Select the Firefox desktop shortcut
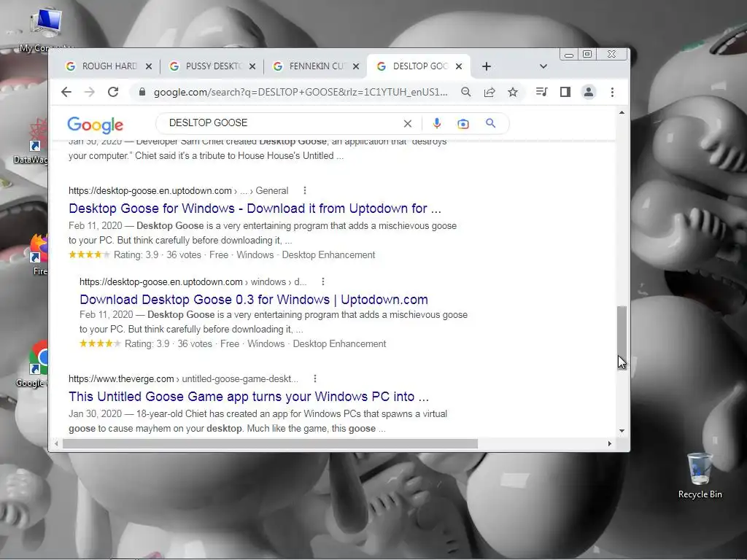 point(38,254)
